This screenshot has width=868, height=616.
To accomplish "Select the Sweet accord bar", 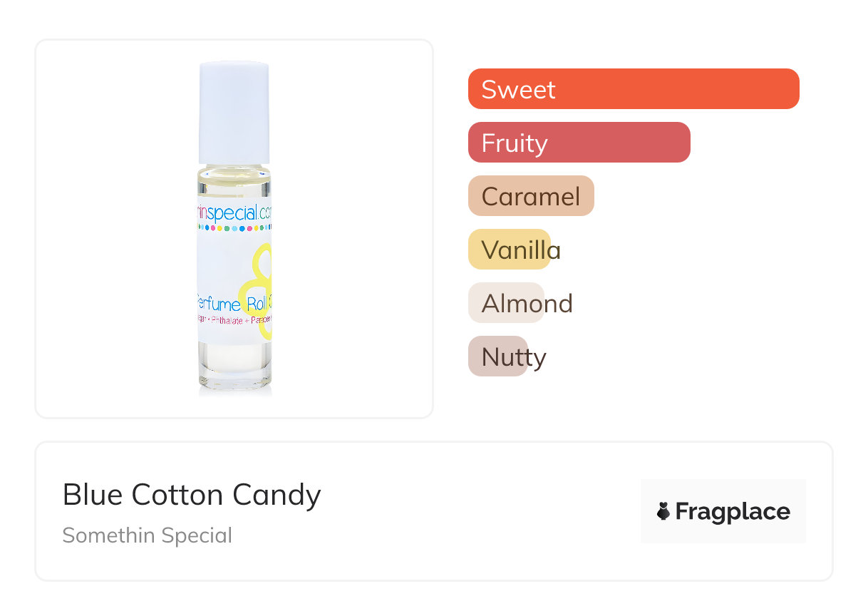I will [633, 89].
